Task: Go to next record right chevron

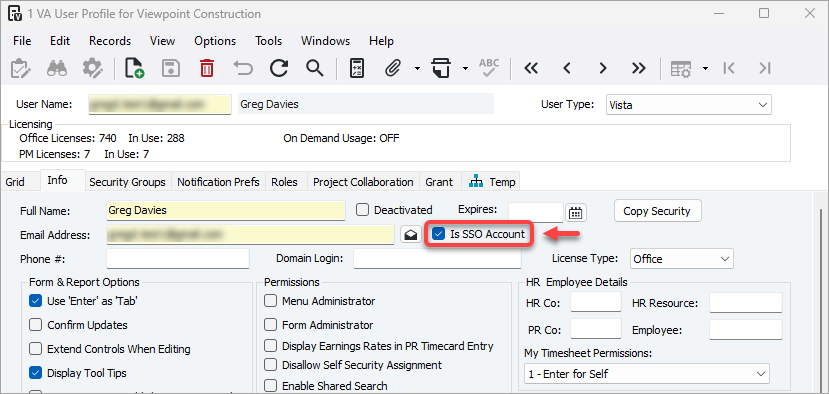Action: coord(603,68)
